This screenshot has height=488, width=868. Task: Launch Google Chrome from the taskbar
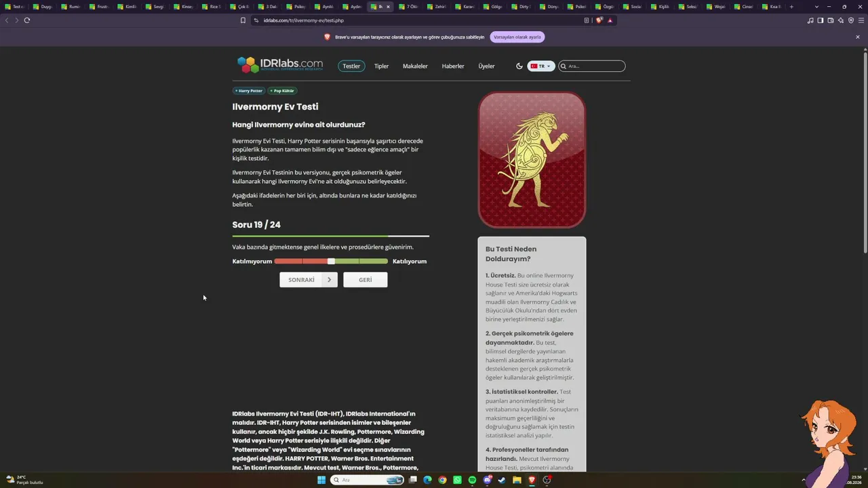442,480
